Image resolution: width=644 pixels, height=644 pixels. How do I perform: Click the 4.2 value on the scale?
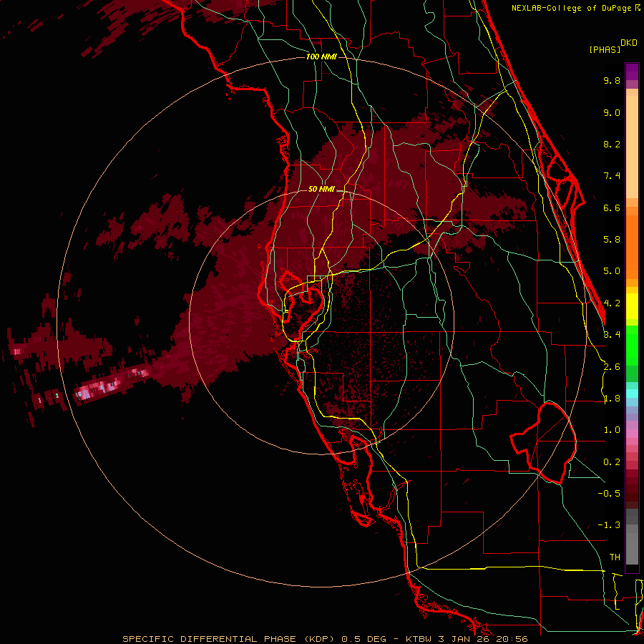(613, 303)
